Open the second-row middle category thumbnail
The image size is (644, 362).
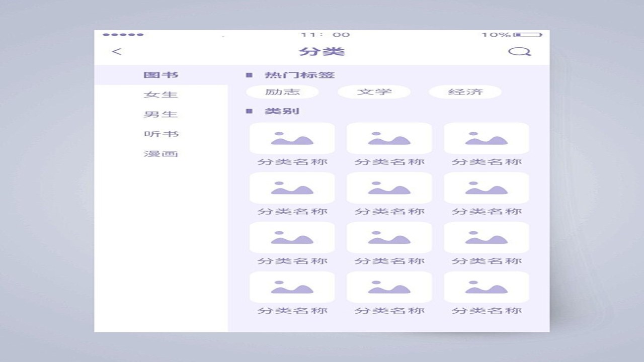pyautogui.click(x=389, y=188)
